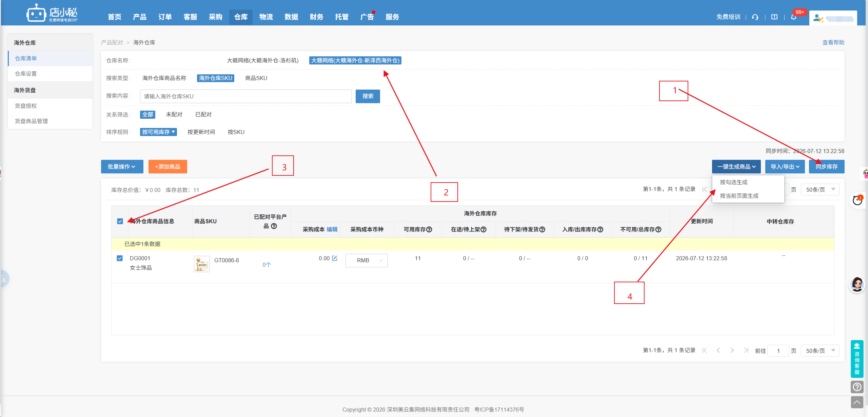Screen dimensions: 868x417
Task: Open the book tutorial icon in header
Action: pyautogui.click(x=774, y=17)
